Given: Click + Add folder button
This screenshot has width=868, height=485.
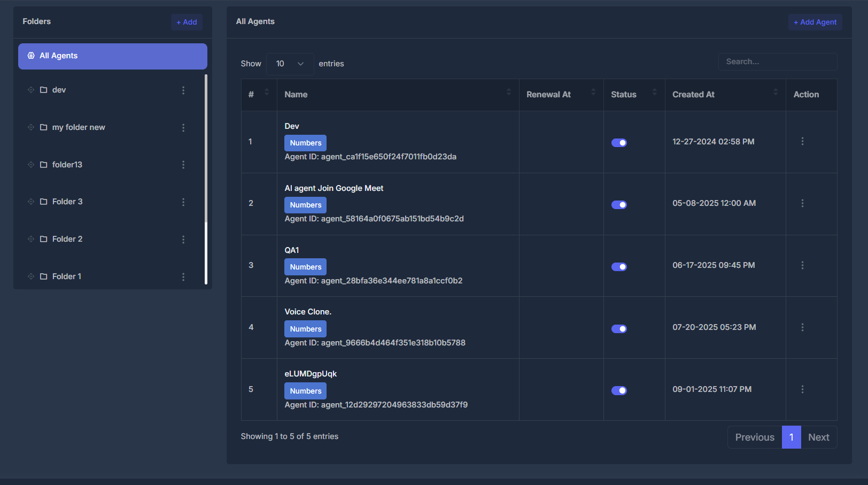Looking at the screenshot, I should click(x=187, y=22).
